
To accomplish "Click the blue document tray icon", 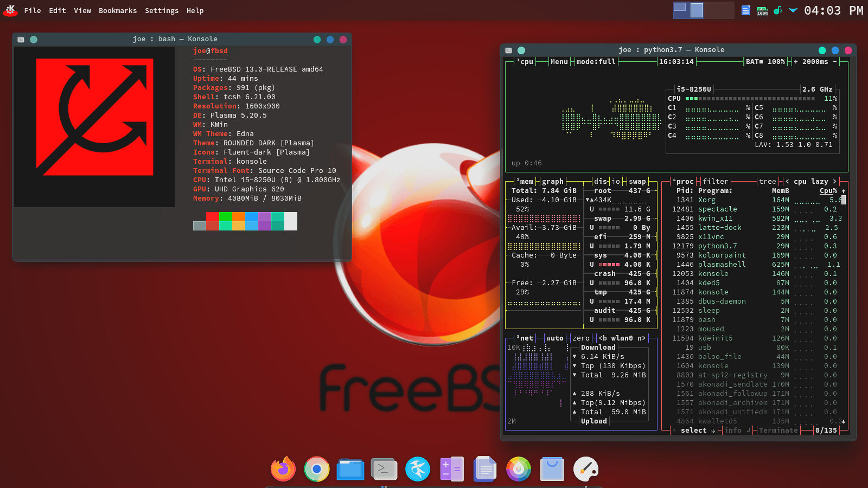I will pyautogui.click(x=746, y=10).
